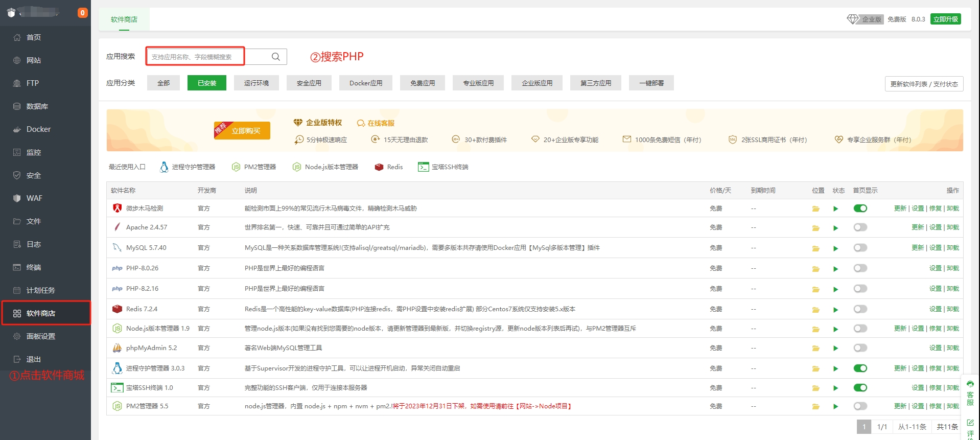Click 修复 for Node.js版本管理器 1.9
Viewport: 980px width, 440px height.
coord(936,328)
